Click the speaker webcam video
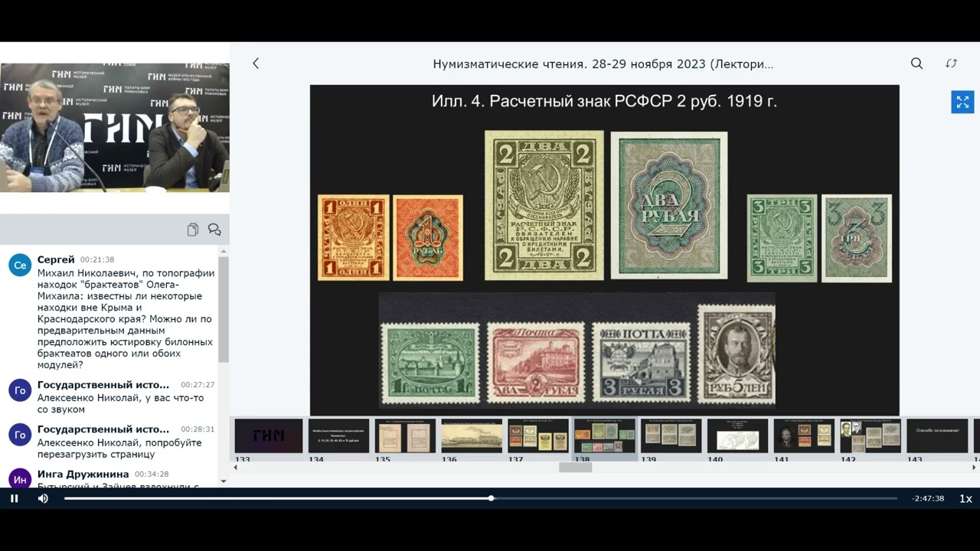 tap(115, 127)
